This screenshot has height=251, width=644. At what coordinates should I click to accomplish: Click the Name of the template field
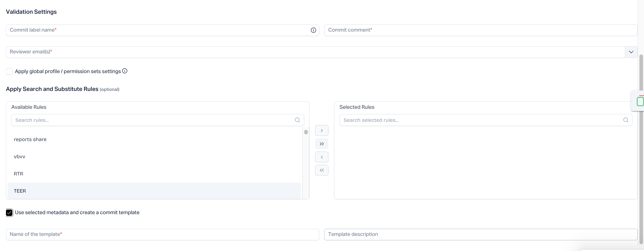pos(163,235)
